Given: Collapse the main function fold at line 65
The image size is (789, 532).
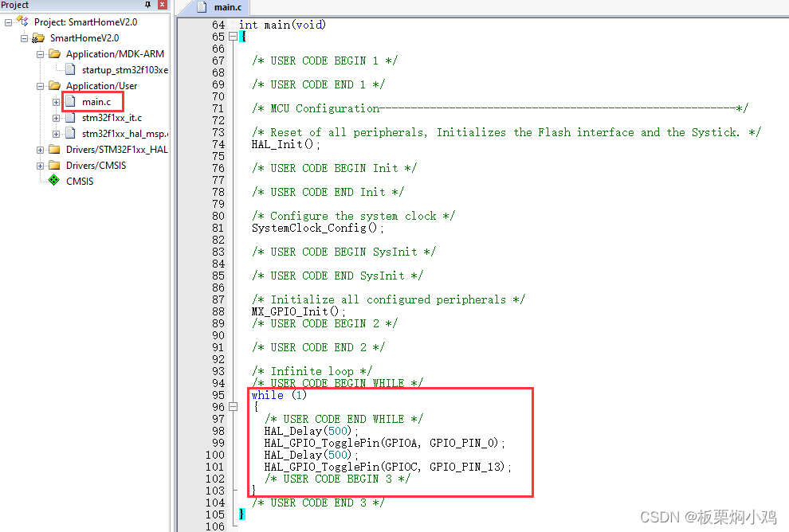Looking at the screenshot, I should (231, 36).
